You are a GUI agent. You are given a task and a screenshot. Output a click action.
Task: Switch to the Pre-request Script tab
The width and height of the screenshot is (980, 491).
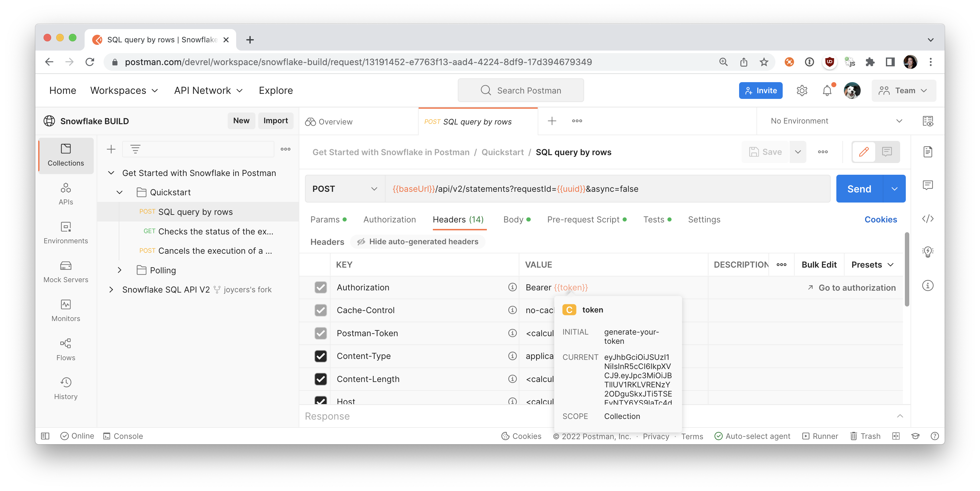(583, 220)
